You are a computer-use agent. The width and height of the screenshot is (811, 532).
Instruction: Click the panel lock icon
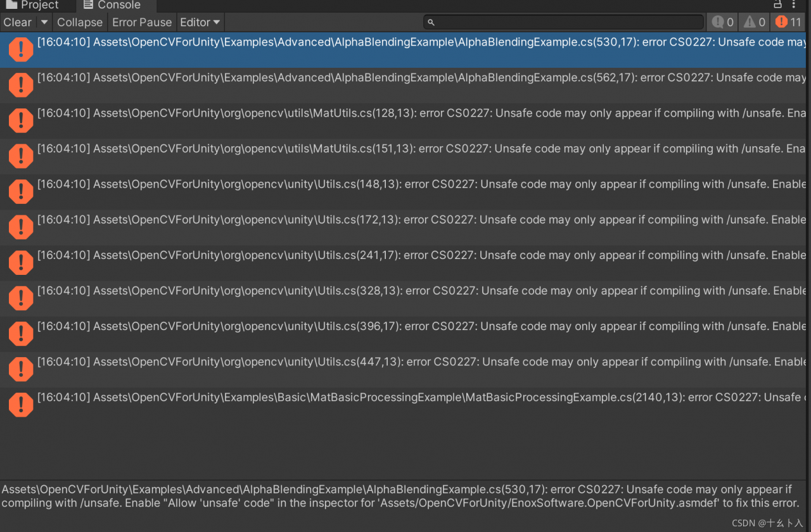click(778, 4)
